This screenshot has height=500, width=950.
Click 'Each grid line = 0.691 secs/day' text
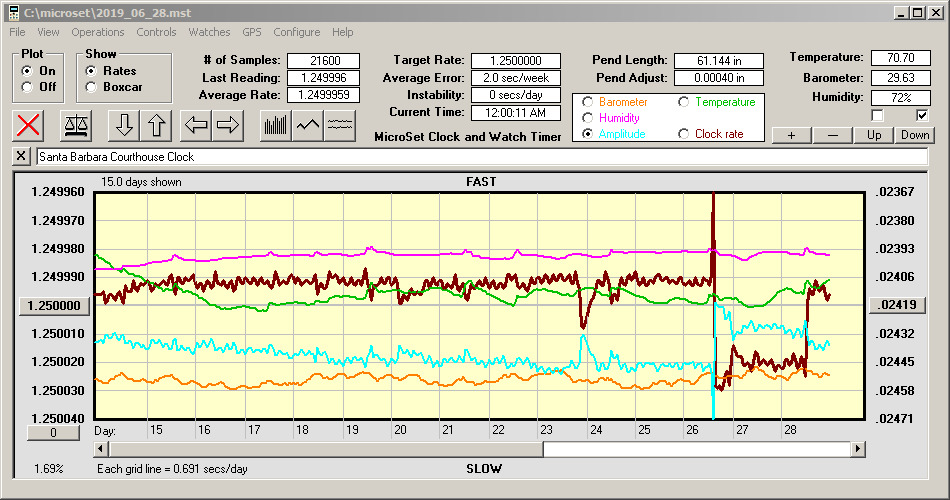point(172,468)
